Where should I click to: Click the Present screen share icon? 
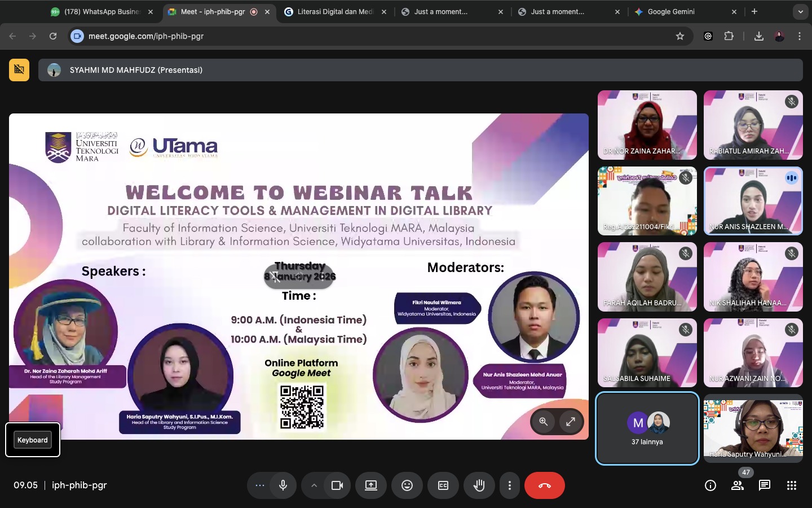click(371, 485)
